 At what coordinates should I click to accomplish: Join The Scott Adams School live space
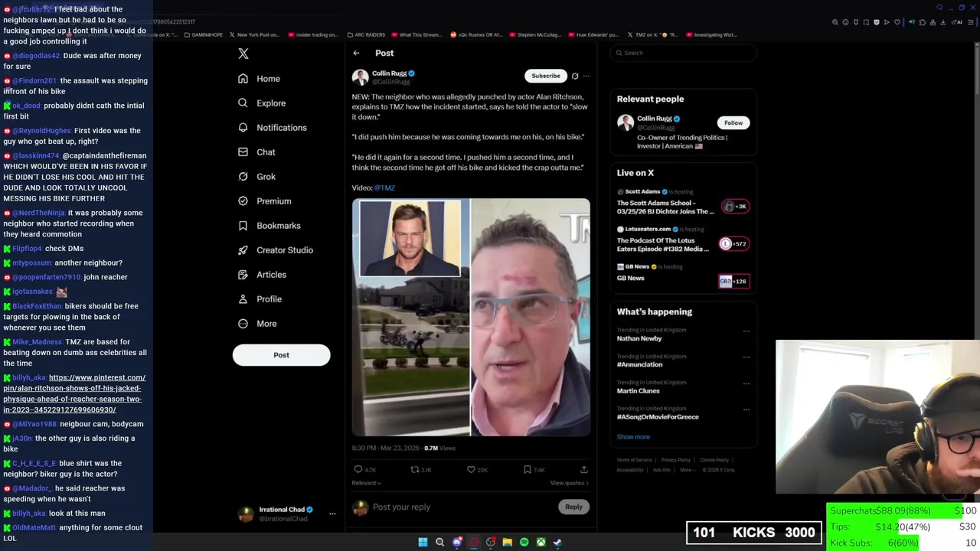(683, 201)
